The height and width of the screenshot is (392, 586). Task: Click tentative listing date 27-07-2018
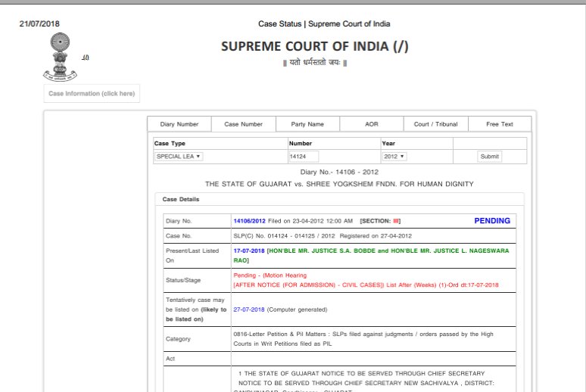tap(249, 310)
